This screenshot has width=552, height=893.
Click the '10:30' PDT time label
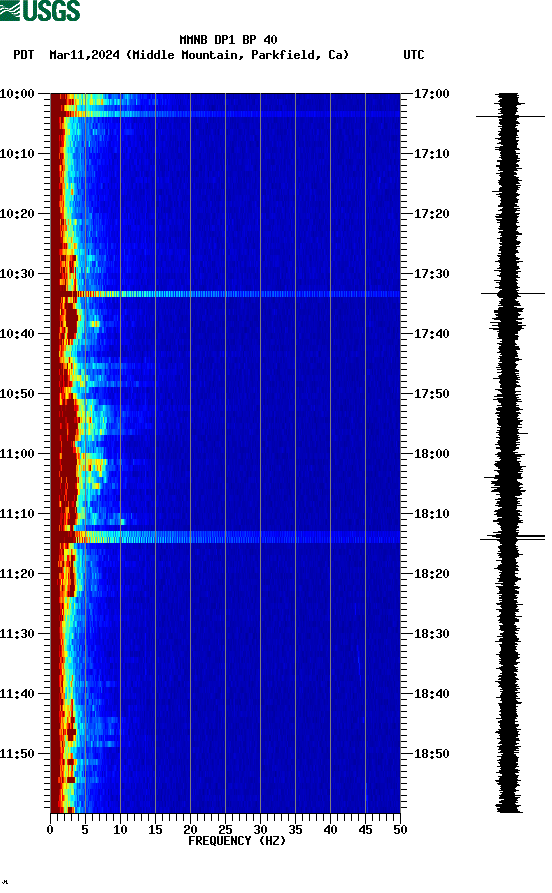pos(17,274)
